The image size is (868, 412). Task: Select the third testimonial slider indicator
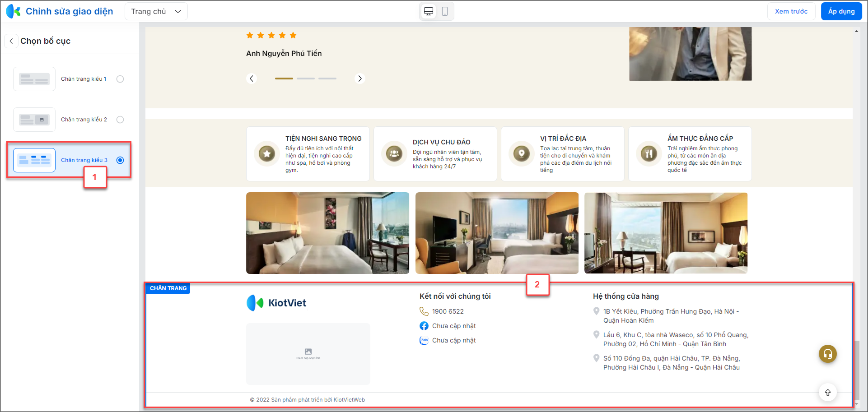tap(327, 79)
